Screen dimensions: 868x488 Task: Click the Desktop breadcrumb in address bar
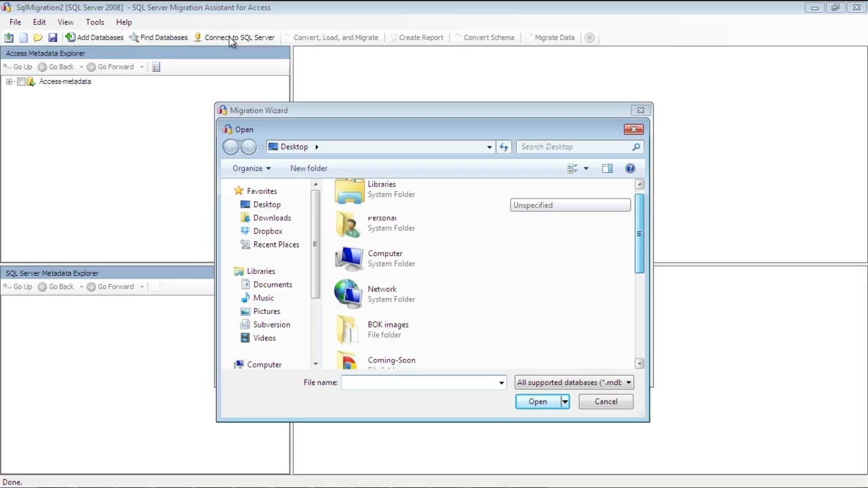pyautogui.click(x=294, y=146)
